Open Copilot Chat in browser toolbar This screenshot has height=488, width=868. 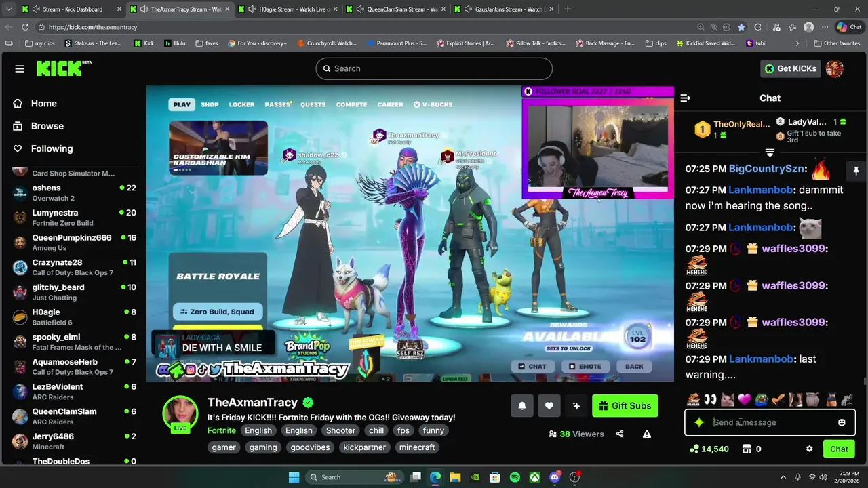pyautogui.click(x=849, y=27)
